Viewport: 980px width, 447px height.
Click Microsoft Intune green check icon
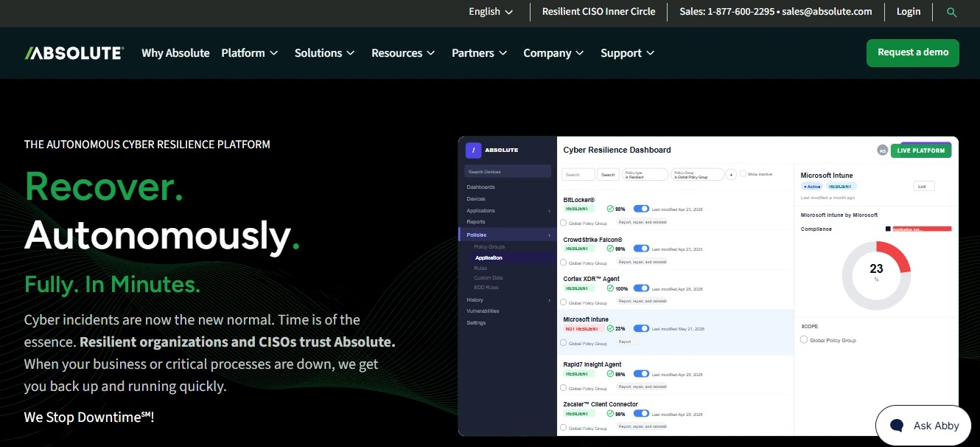click(610, 328)
